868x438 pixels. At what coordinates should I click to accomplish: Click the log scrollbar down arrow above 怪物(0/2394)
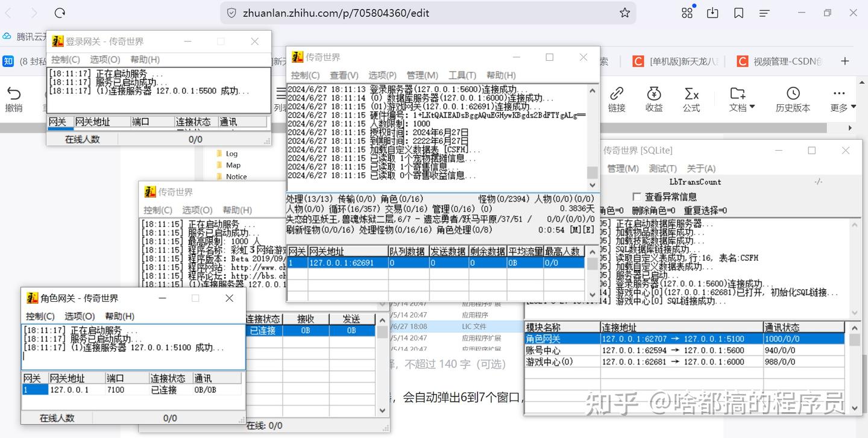[x=592, y=185]
